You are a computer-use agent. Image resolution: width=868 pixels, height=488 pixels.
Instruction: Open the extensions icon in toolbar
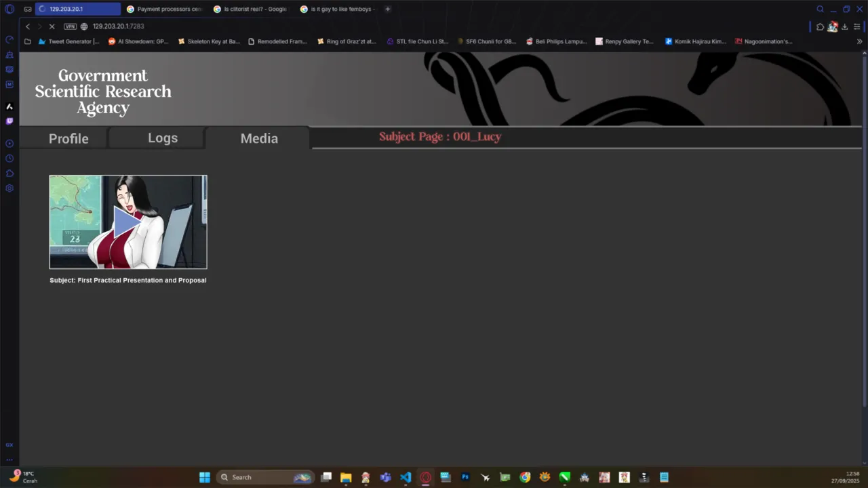pos(820,26)
